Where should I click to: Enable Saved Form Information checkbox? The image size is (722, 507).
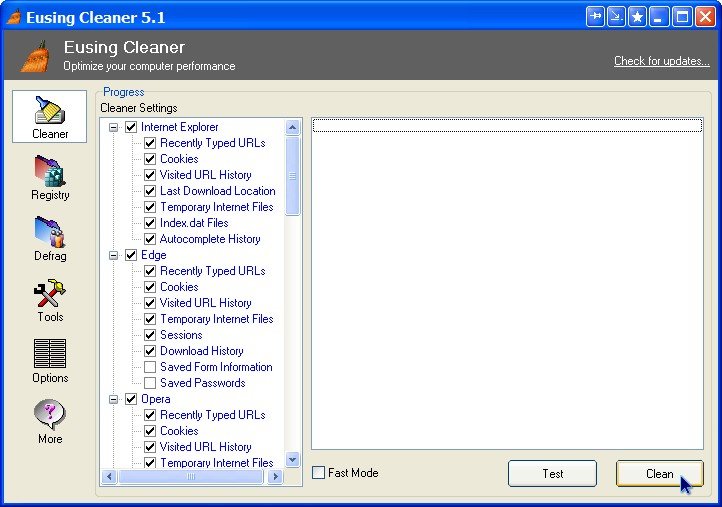150,367
